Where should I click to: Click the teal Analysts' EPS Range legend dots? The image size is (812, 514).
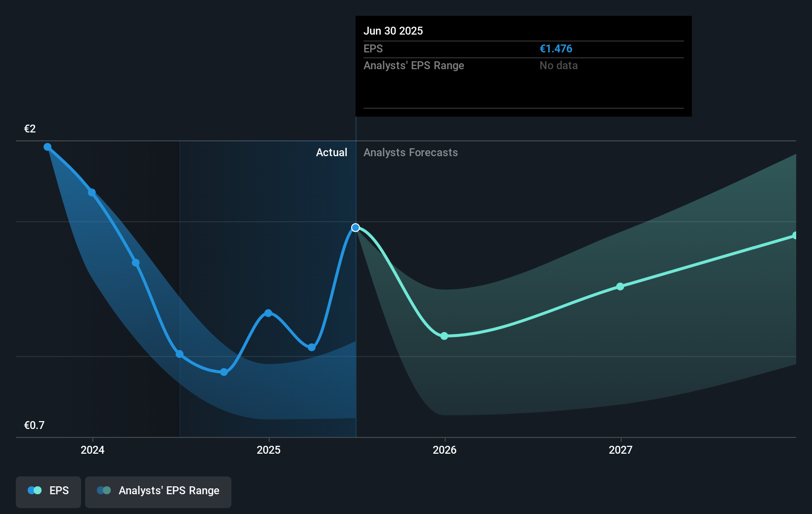(x=103, y=490)
